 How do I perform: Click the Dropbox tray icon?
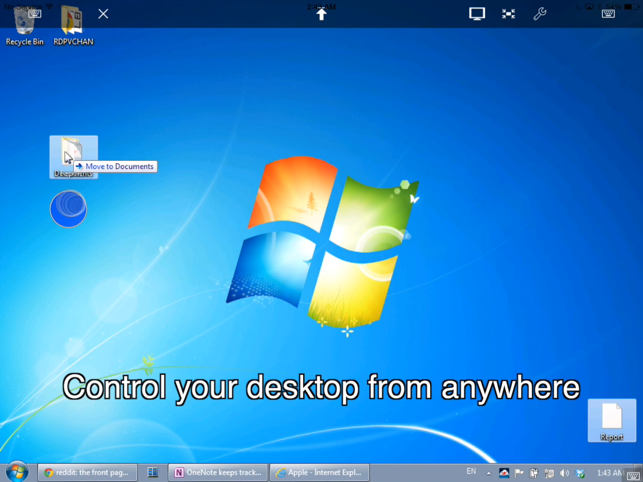[x=579, y=473]
